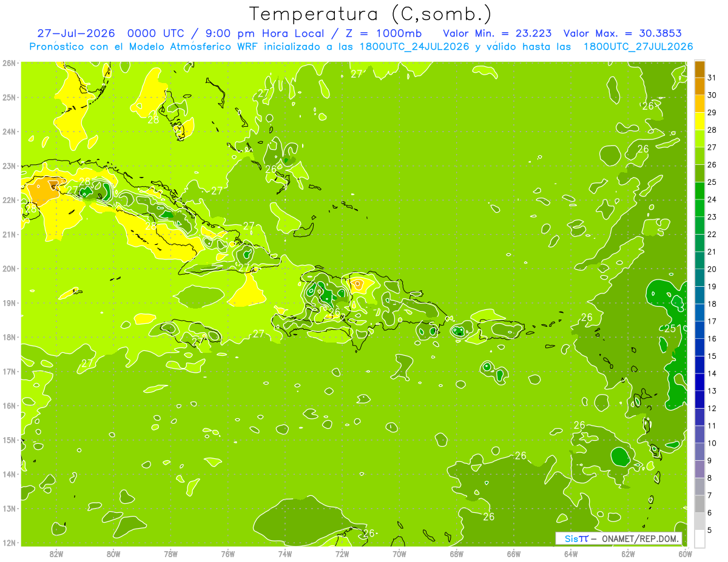Click the "13N" latitude axis label
The width and height of the screenshot is (728, 562).
[9, 508]
